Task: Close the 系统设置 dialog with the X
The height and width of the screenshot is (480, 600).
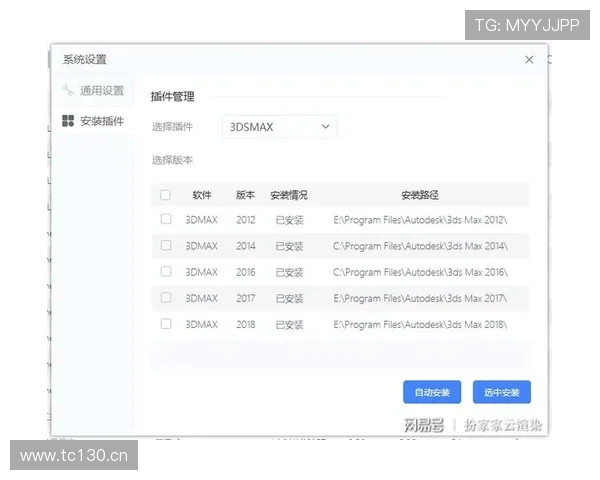Action: pos(529,60)
